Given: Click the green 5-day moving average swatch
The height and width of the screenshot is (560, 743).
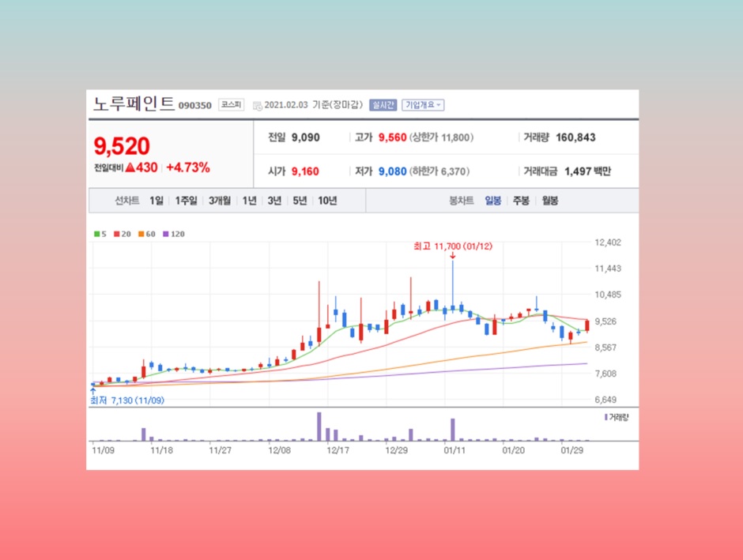Looking at the screenshot, I should click(x=96, y=234).
